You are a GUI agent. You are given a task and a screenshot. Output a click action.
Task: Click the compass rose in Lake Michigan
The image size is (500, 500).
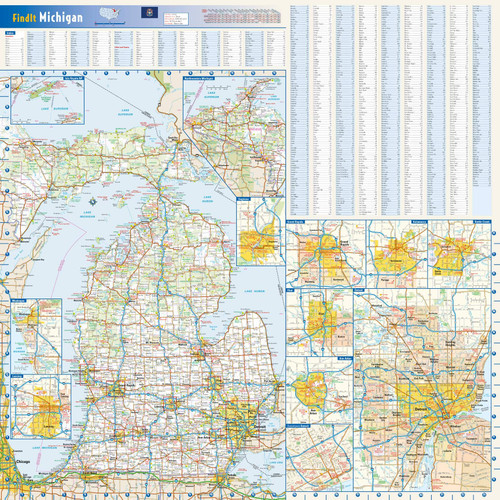click(93, 201)
